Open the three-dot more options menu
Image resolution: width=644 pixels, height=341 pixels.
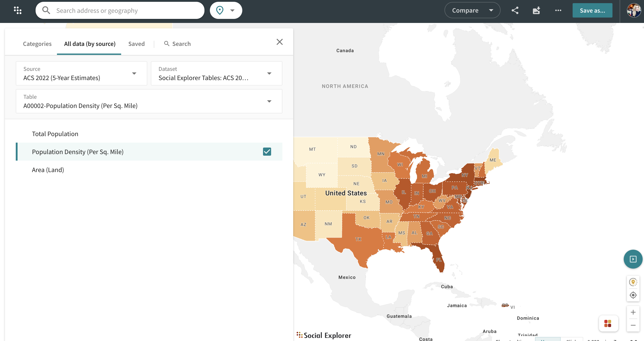coord(558,10)
